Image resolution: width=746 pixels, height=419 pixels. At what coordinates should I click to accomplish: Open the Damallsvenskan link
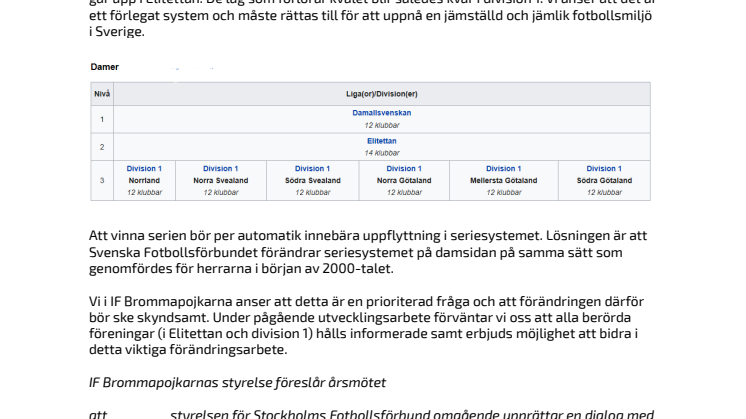point(382,113)
